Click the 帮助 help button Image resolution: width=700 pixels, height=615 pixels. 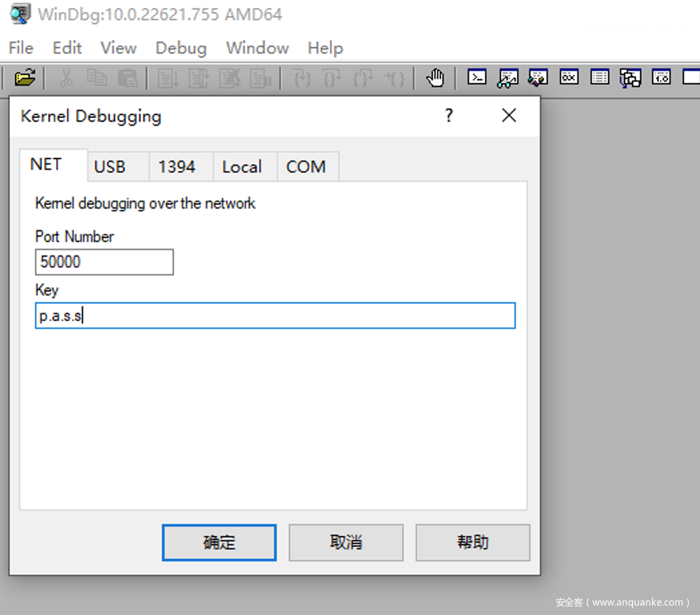pos(473,542)
